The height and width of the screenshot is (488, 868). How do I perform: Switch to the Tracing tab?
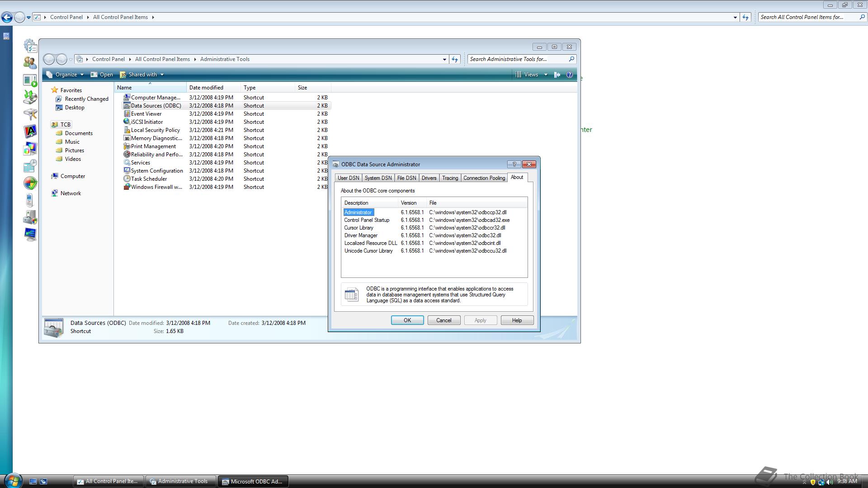point(450,178)
